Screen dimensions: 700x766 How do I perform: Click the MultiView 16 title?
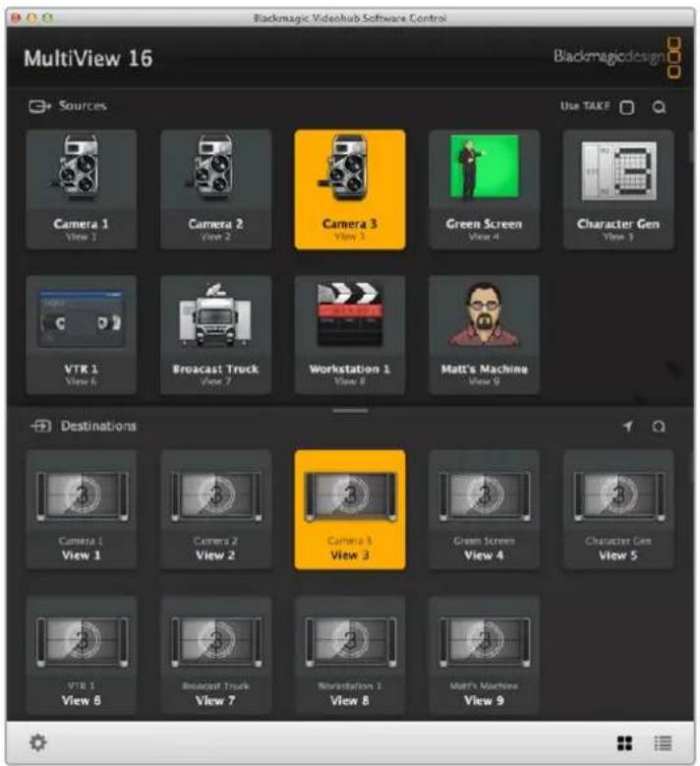[88, 58]
